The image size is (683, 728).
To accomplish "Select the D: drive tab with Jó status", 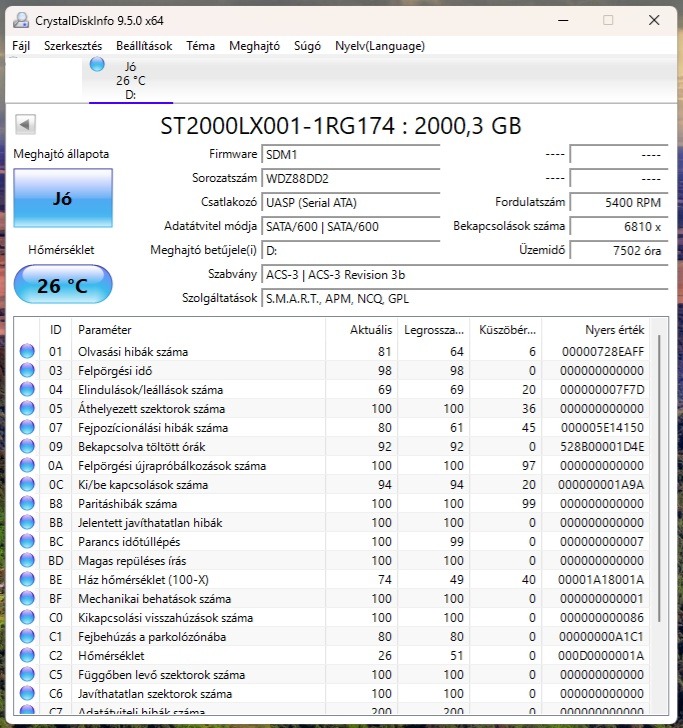I will tap(130, 80).
